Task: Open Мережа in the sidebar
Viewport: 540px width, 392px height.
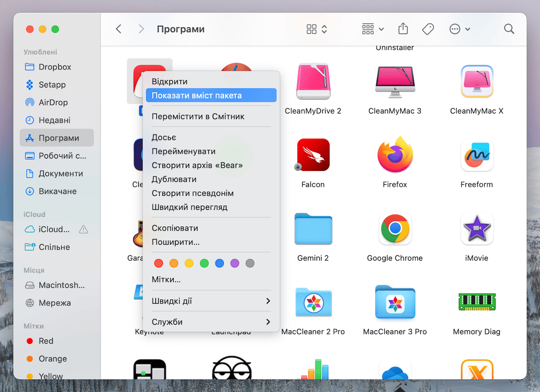Action: (x=57, y=303)
